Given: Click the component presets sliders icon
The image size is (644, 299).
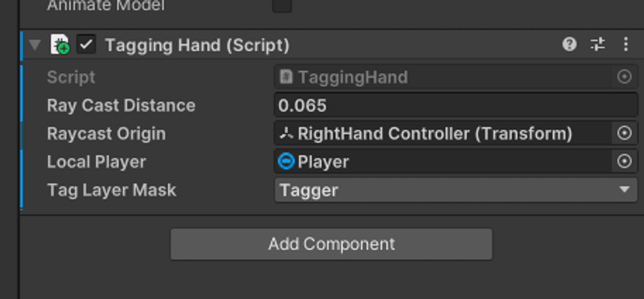Looking at the screenshot, I should pos(598,45).
